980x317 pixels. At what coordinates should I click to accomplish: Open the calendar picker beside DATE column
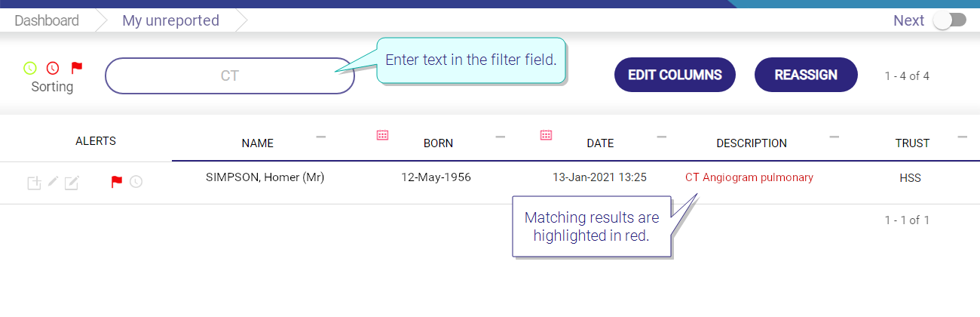pyautogui.click(x=547, y=135)
